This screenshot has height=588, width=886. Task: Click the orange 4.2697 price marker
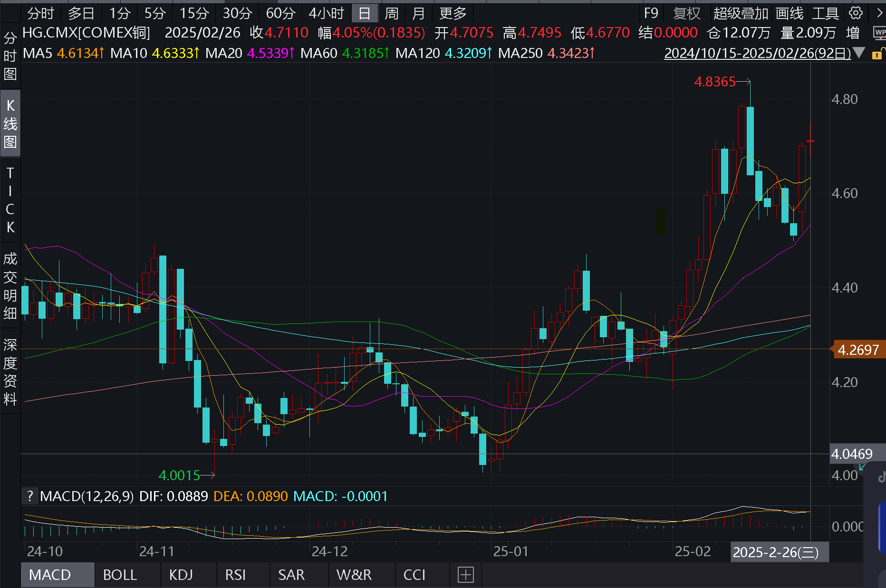click(x=857, y=350)
